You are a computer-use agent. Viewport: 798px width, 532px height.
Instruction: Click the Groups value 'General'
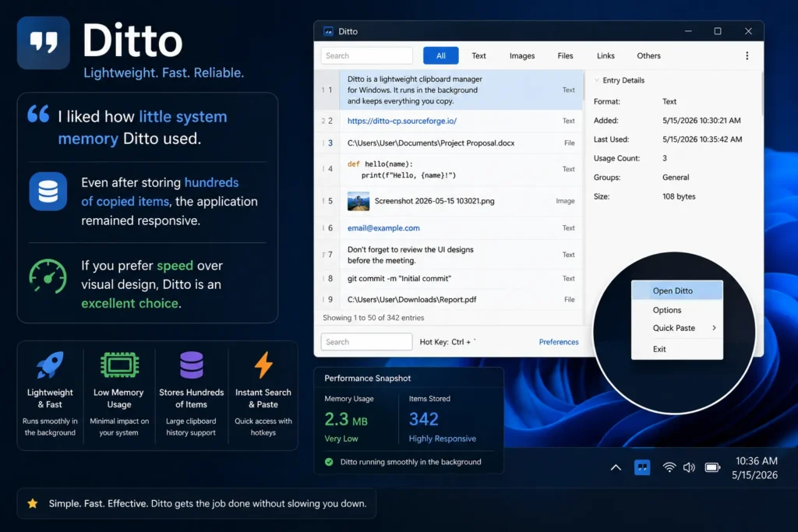(676, 177)
